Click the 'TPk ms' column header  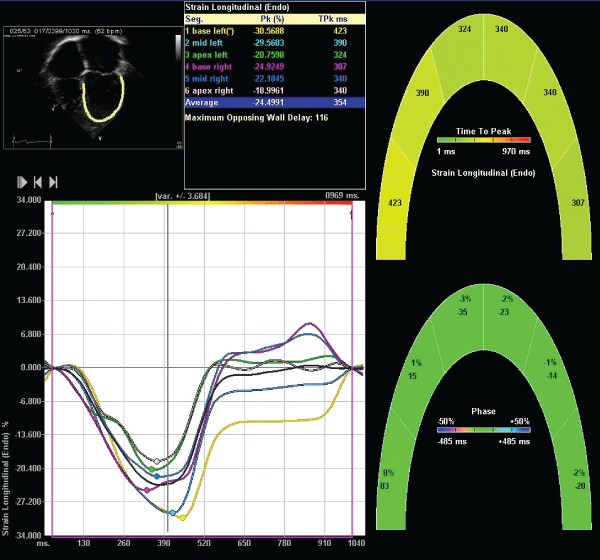333,19
